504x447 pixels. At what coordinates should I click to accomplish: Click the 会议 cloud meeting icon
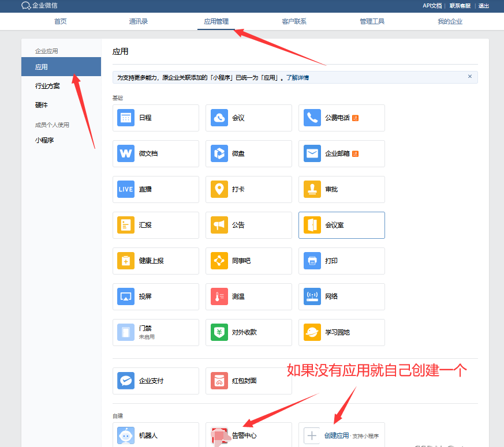[219, 118]
